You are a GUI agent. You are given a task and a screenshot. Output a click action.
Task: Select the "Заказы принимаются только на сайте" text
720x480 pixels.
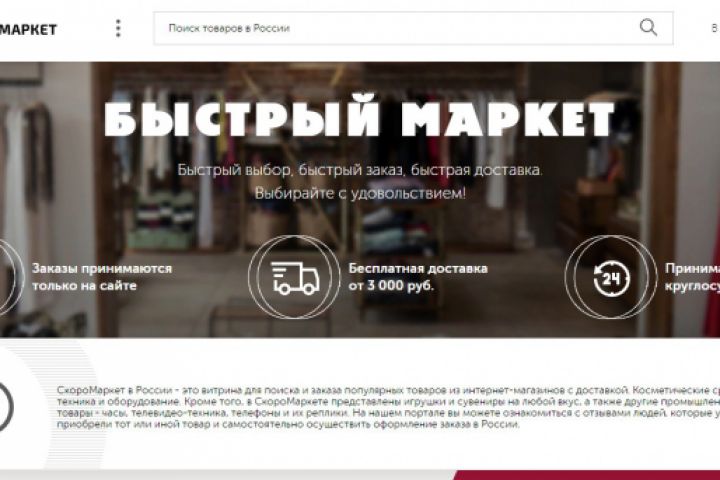coord(102,277)
